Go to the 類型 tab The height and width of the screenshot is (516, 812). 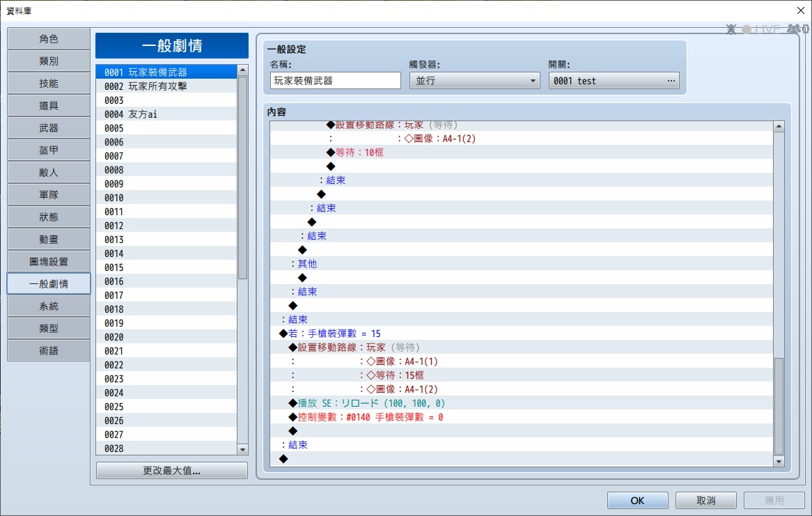click(49, 329)
